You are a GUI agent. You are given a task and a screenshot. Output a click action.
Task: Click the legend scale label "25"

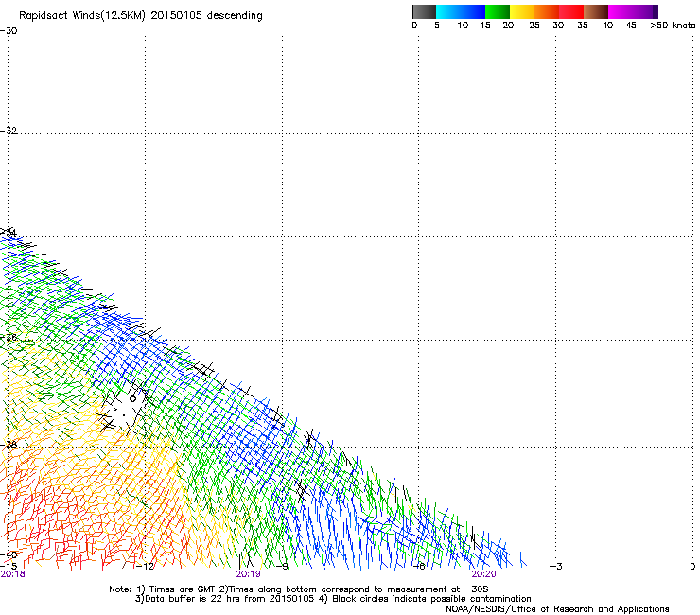[x=534, y=26]
